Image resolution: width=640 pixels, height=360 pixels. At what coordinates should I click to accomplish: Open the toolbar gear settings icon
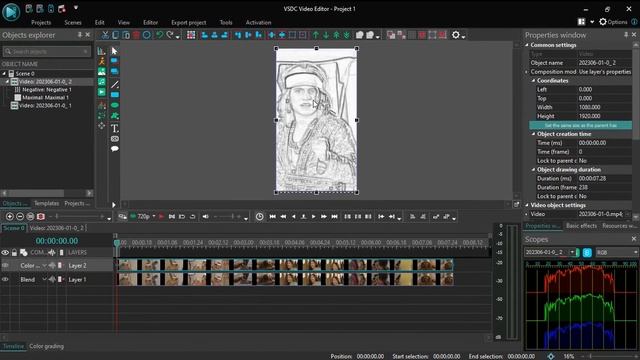point(456,35)
